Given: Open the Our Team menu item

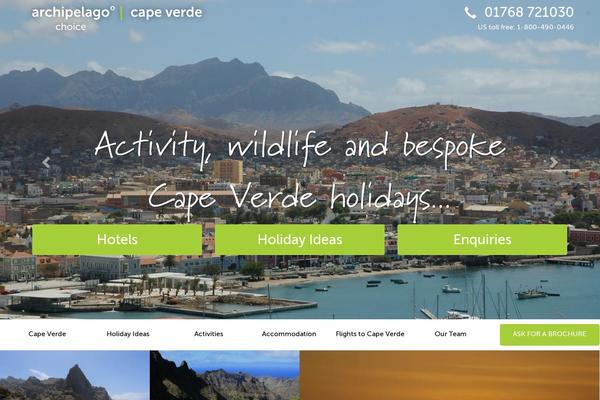Looking at the screenshot, I should coord(450,334).
